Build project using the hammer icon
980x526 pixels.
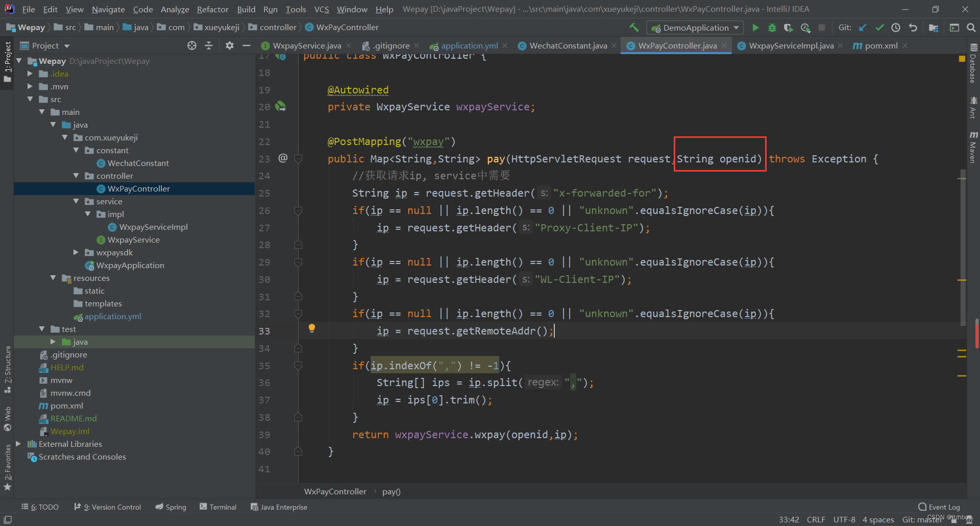pyautogui.click(x=634, y=28)
